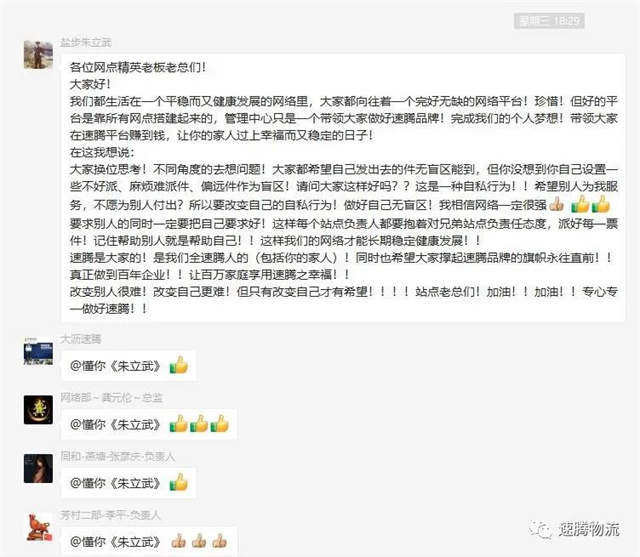
Task: Click middle thumbs-up in 李平 reply
Action: pos(199,541)
